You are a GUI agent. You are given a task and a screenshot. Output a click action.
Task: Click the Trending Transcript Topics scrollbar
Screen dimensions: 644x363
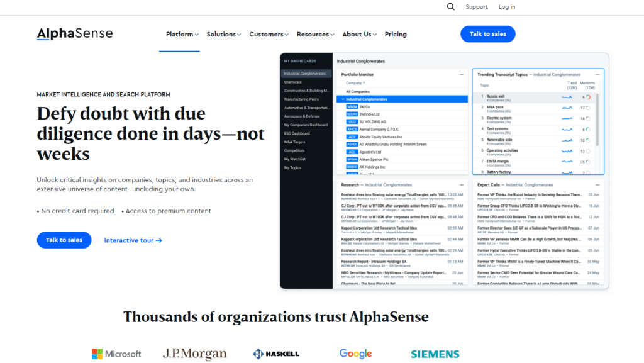point(596,126)
